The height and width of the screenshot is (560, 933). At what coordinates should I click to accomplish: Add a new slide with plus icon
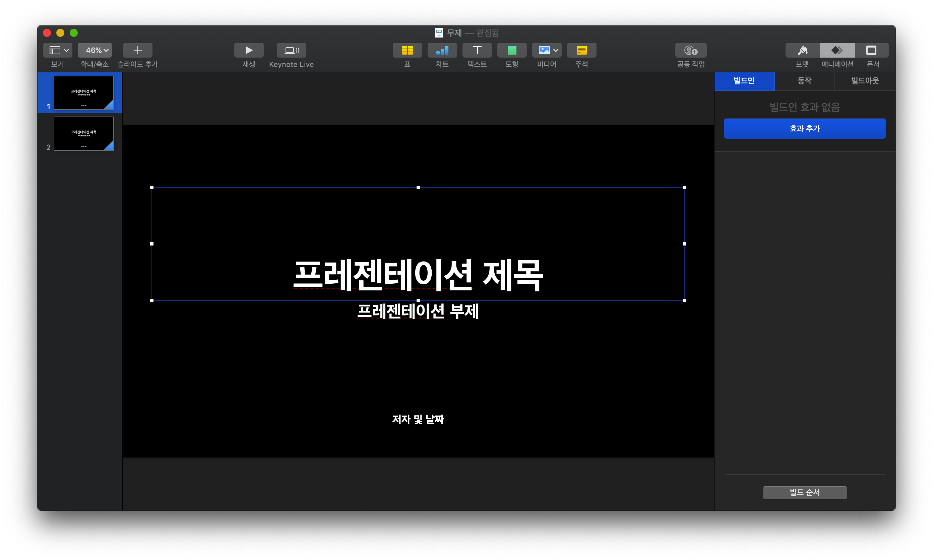click(x=137, y=50)
